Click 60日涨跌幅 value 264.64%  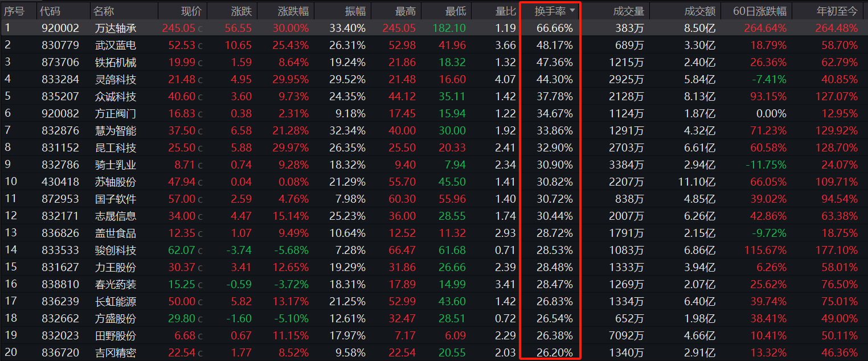pos(765,28)
